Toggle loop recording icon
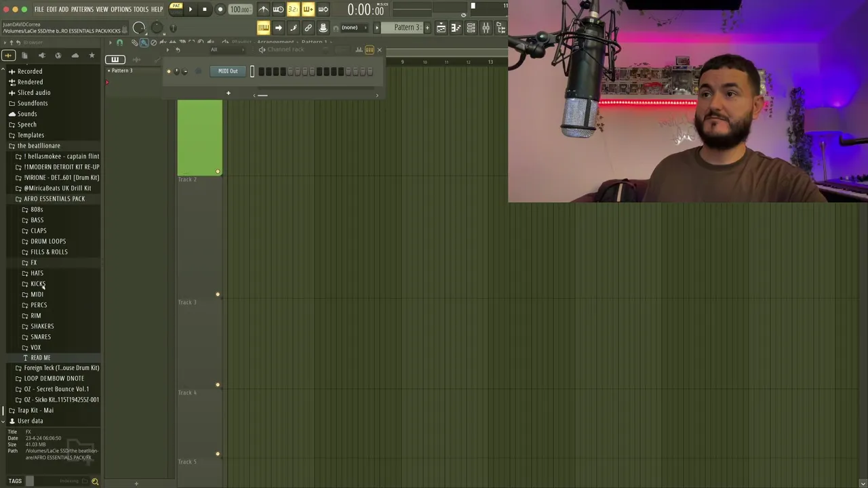868x488 pixels. point(323,9)
